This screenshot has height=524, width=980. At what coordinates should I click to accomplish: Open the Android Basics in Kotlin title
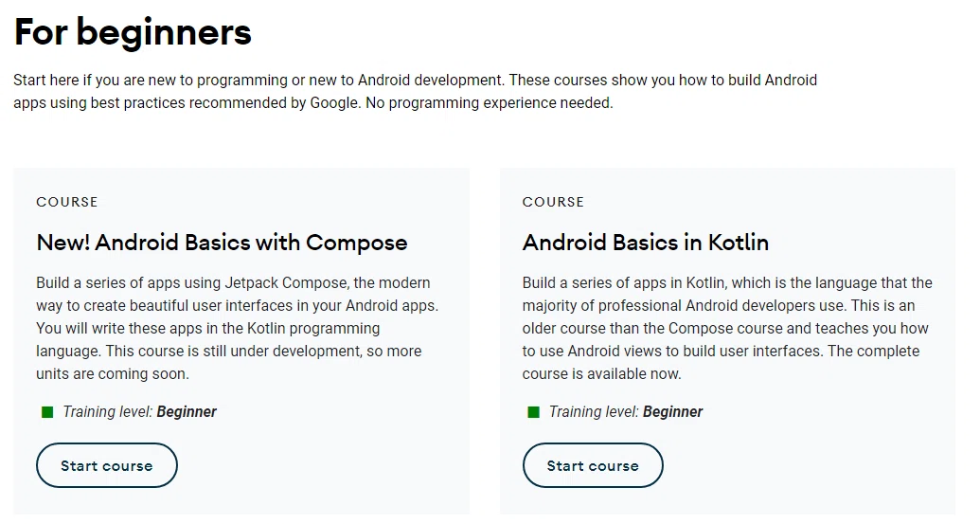pos(646,243)
